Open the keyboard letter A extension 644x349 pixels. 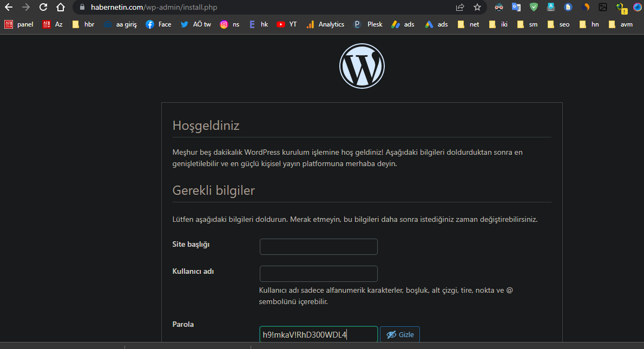click(x=551, y=7)
